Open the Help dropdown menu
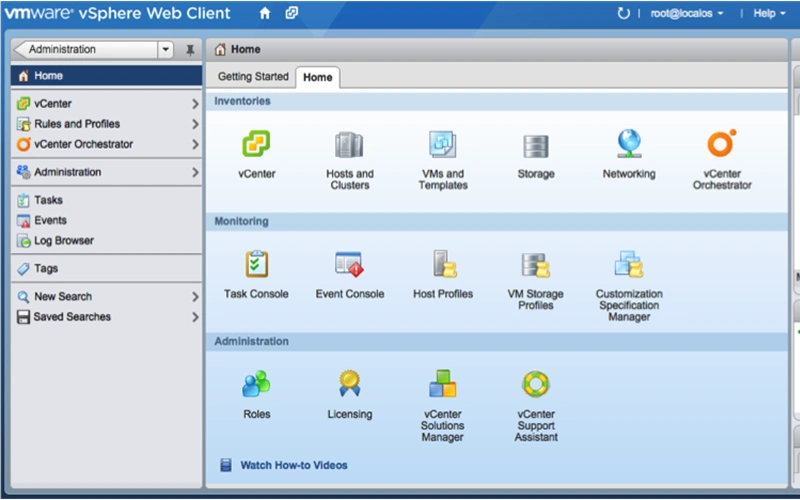The height and width of the screenshot is (500, 800). click(x=769, y=14)
